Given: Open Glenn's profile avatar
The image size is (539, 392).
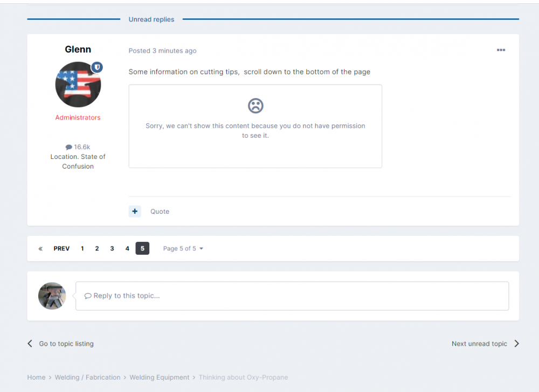Looking at the screenshot, I should point(78,85).
